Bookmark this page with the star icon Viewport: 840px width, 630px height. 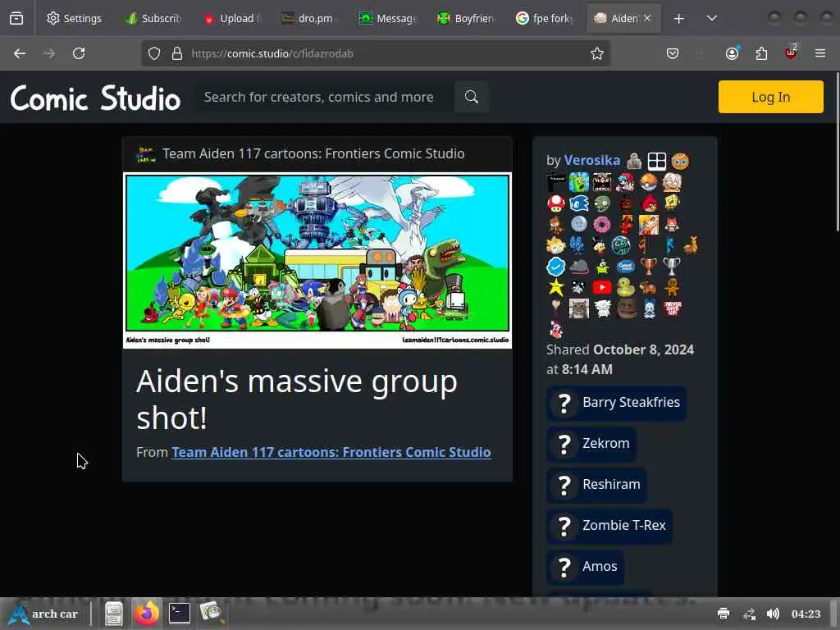(x=597, y=53)
